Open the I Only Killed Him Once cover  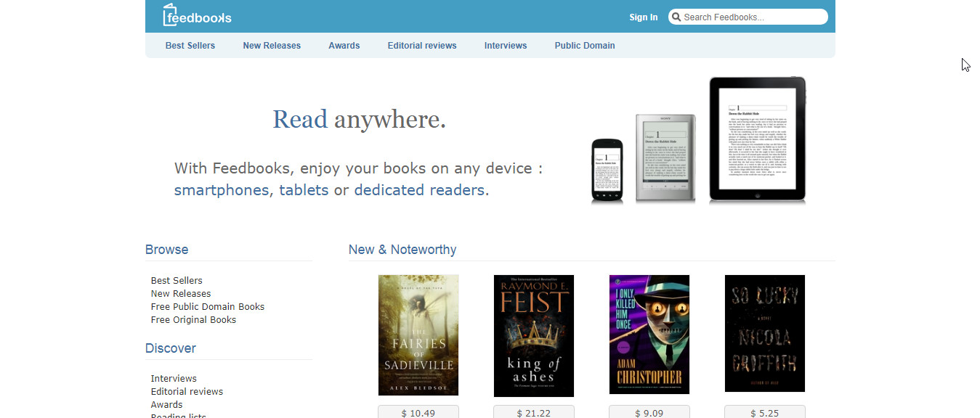click(649, 335)
